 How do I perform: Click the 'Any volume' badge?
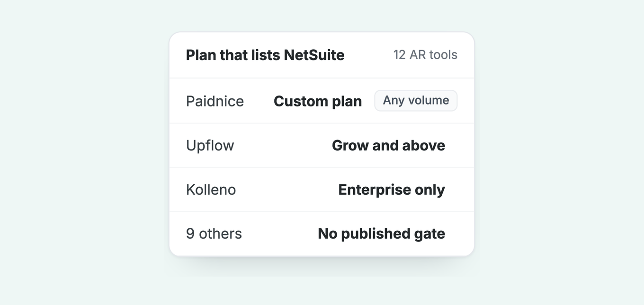pos(416,101)
